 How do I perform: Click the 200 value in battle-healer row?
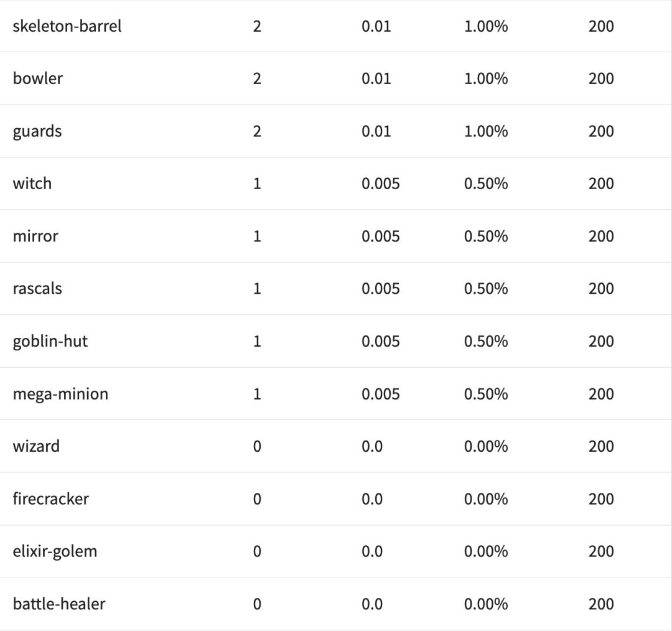pos(600,604)
